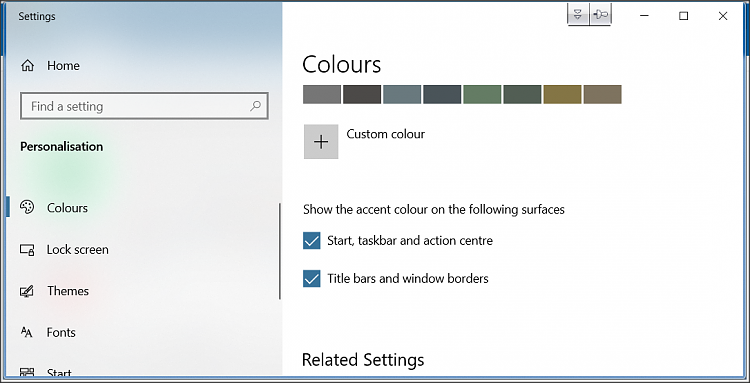
Task: Select the olive gold colour swatch
Action: tap(562, 94)
